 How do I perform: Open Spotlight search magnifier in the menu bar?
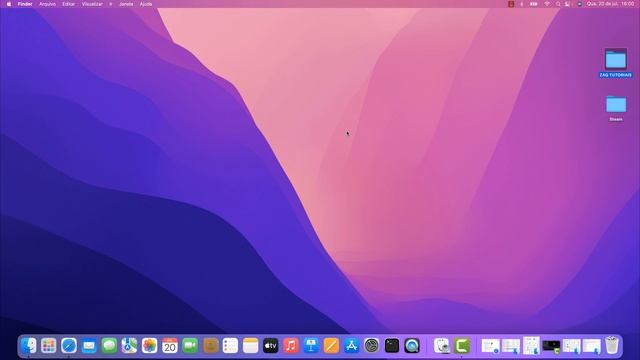(558, 4)
